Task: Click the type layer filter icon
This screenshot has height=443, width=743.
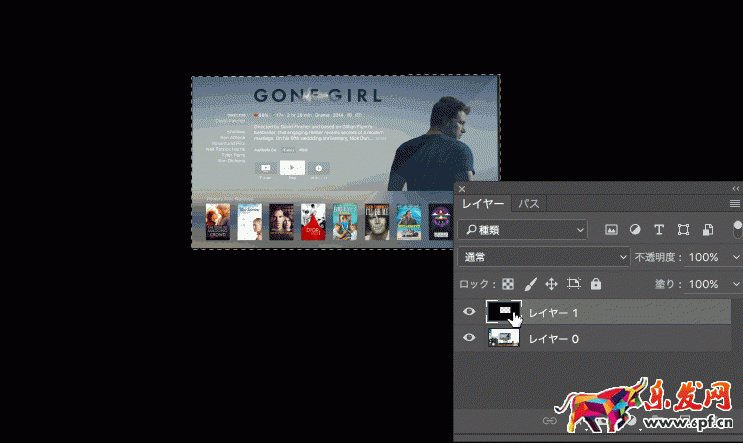Action: click(x=659, y=230)
